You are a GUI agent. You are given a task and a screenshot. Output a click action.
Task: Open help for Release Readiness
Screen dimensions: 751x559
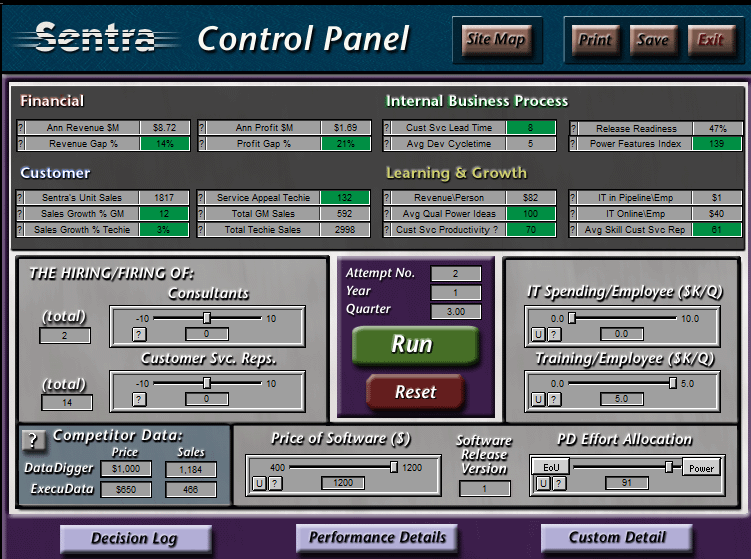pos(573,128)
